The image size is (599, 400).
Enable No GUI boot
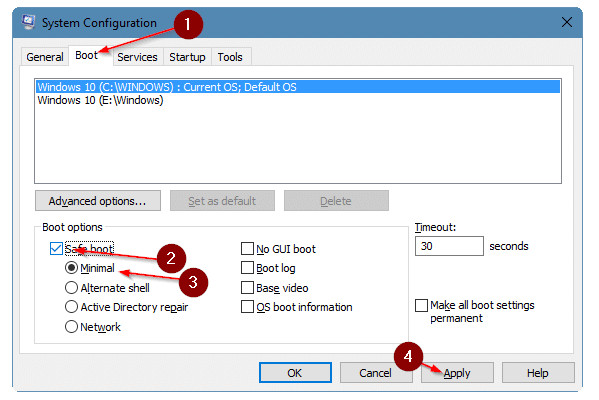tap(248, 249)
